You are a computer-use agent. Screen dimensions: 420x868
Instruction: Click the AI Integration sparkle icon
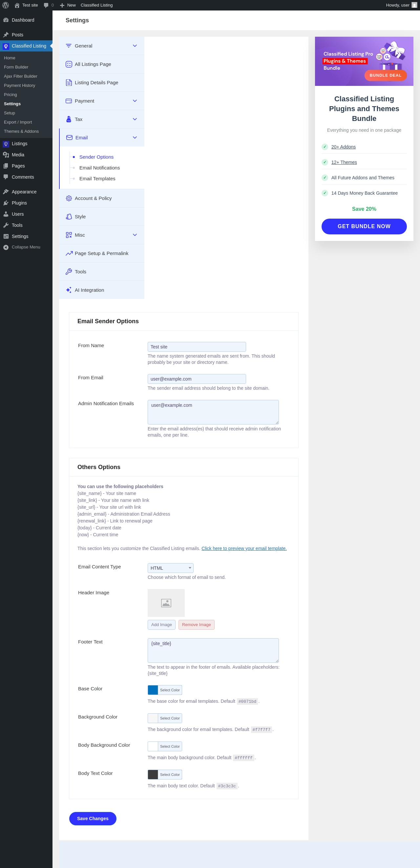click(69, 290)
